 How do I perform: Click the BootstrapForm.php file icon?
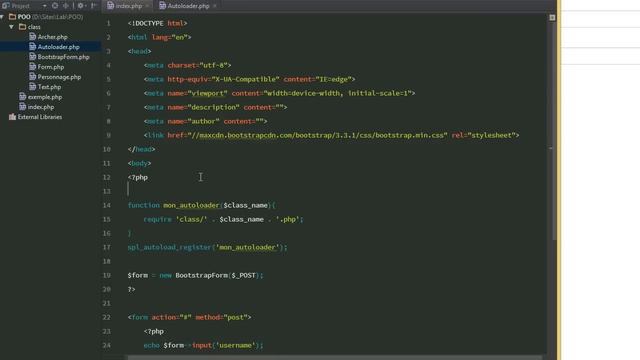33,57
